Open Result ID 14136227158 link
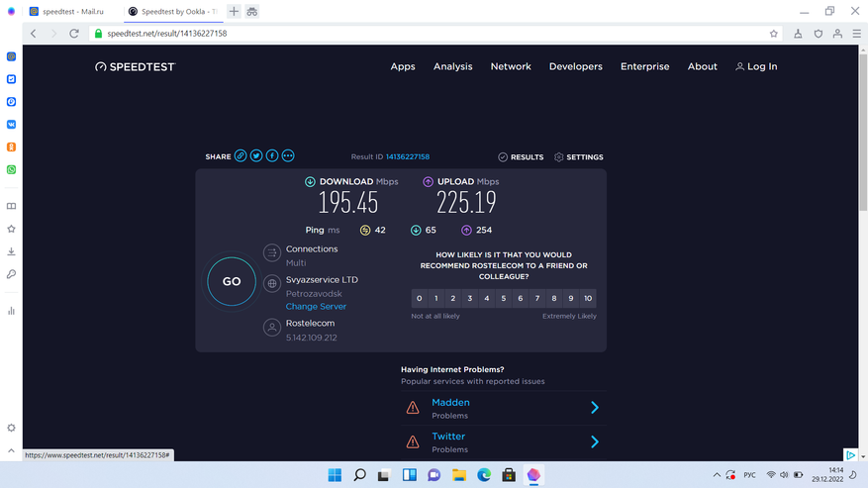 coord(408,156)
